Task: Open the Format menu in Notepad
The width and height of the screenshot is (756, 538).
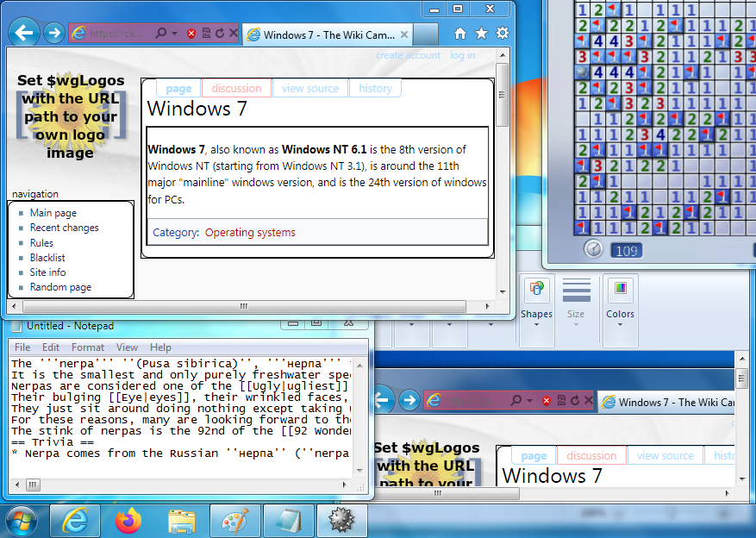Action: point(88,347)
